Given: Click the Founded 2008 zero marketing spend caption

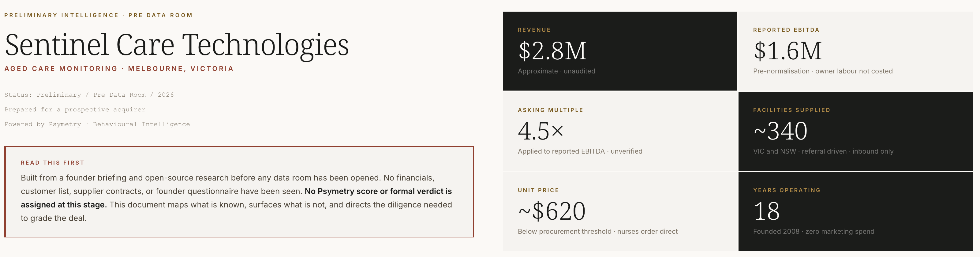Looking at the screenshot, I should point(814,232).
